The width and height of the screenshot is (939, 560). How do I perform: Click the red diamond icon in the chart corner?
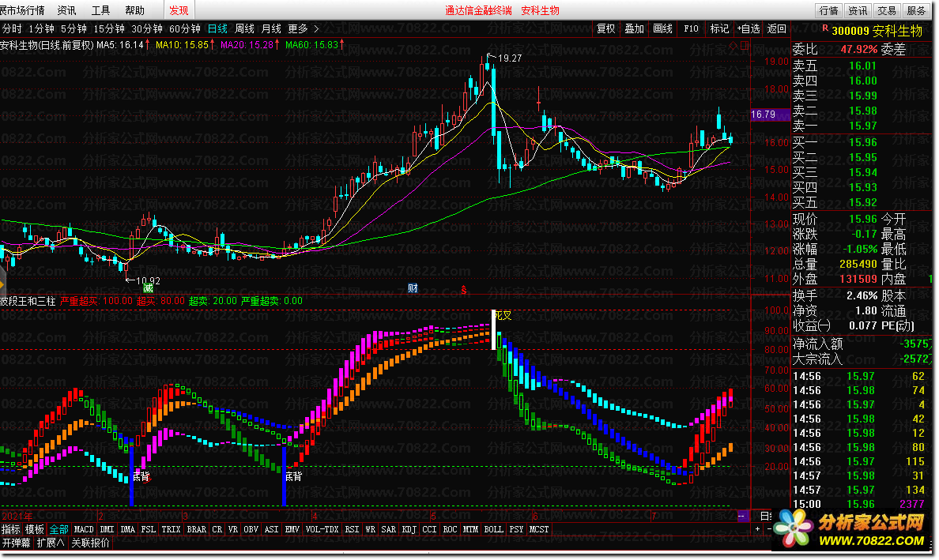pyautogui.click(x=733, y=46)
